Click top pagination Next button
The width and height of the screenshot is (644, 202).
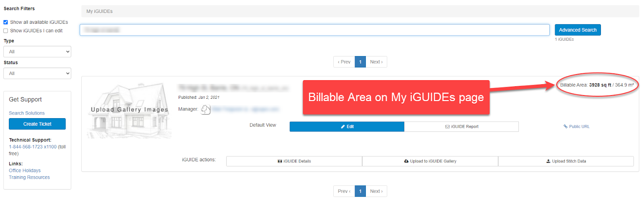[376, 62]
